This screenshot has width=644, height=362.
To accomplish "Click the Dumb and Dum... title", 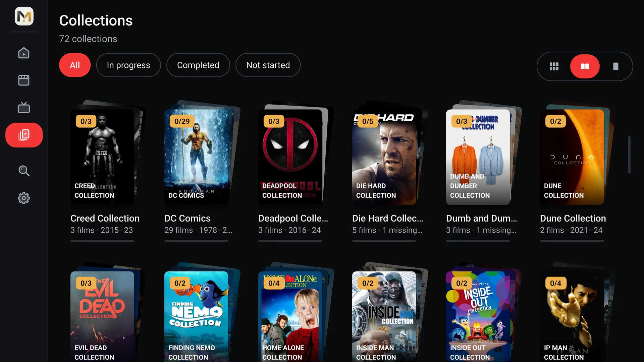I will (482, 218).
